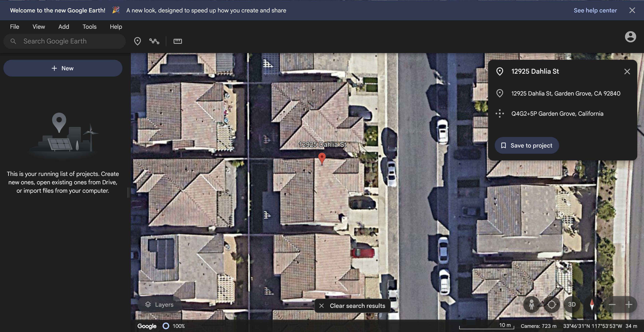Focus the Search Google Earth field
This screenshot has width=644, height=332.
pyautogui.click(x=65, y=41)
